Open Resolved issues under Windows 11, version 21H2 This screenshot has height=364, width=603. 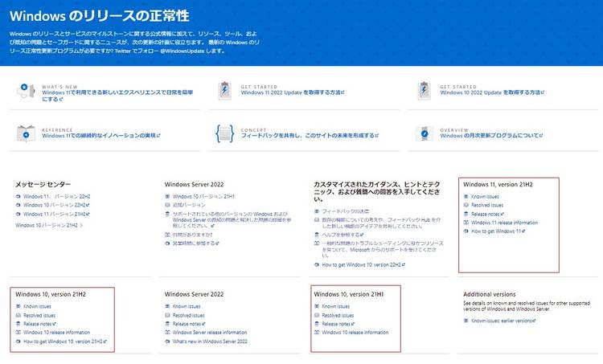pos(487,205)
